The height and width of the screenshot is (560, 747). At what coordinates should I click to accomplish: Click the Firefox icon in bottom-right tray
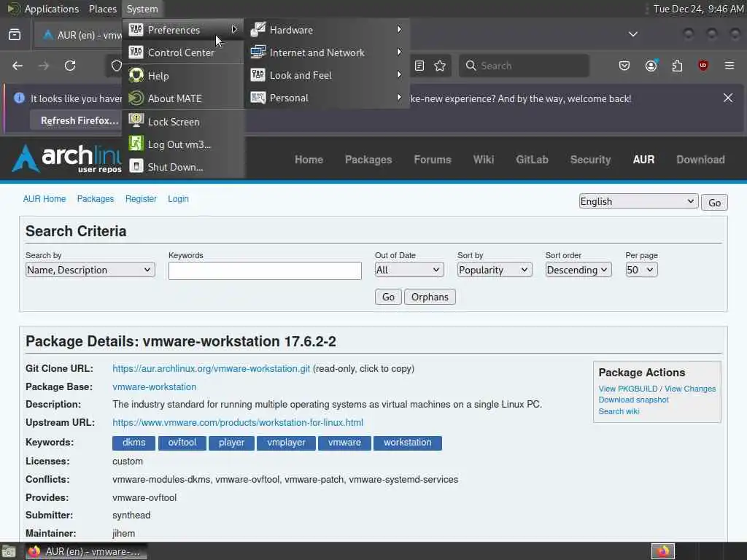pos(663,551)
